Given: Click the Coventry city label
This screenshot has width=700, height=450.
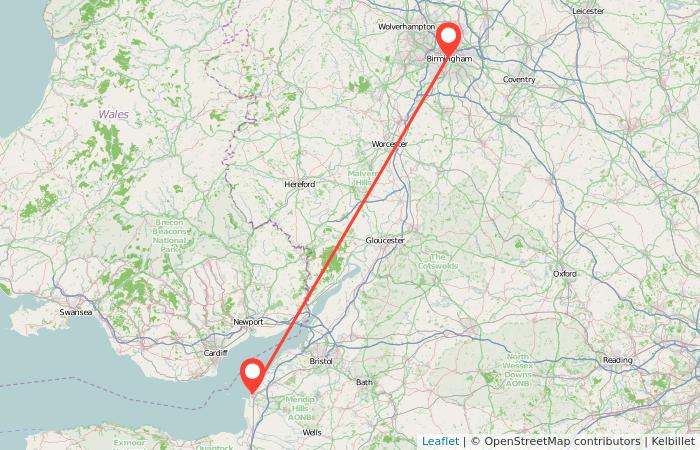Looking at the screenshot, I should [x=519, y=79].
